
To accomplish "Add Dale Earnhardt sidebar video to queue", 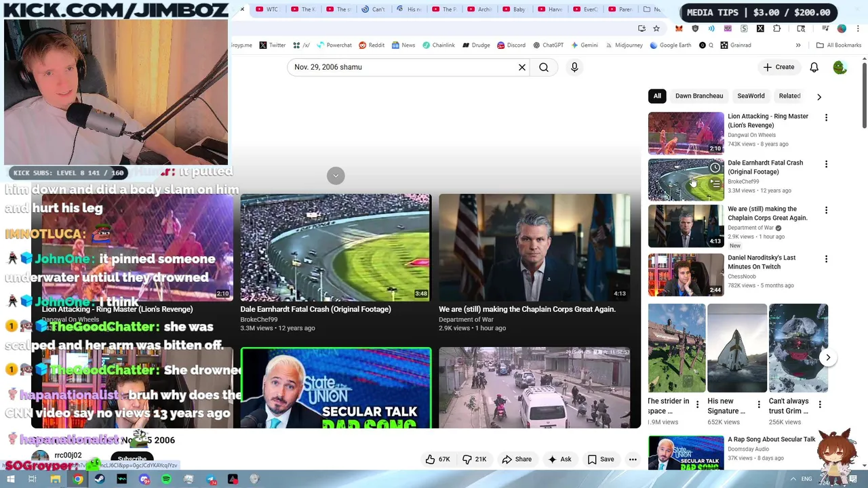I will click(x=715, y=184).
